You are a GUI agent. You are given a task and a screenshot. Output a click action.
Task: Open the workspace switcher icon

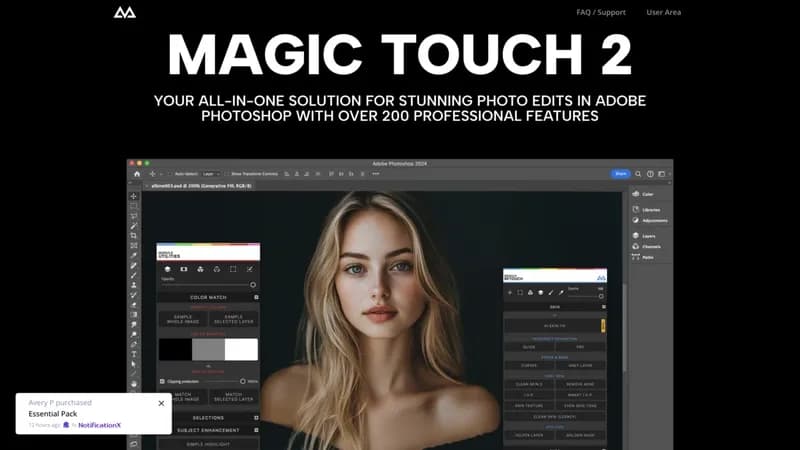click(x=662, y=174)
